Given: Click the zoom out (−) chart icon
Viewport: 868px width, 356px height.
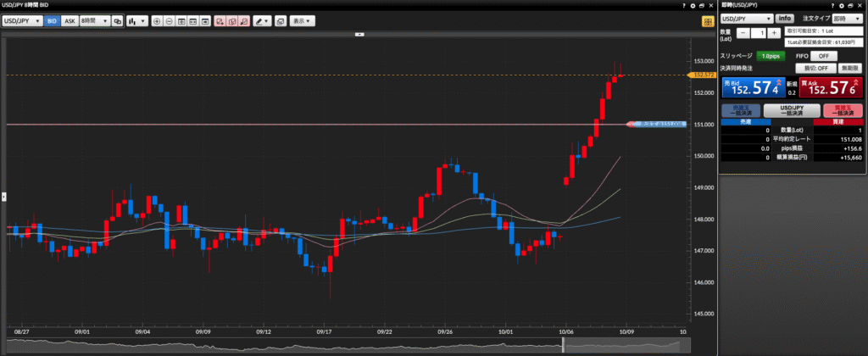Looking at the screenshot, I should tap(170, 20).
